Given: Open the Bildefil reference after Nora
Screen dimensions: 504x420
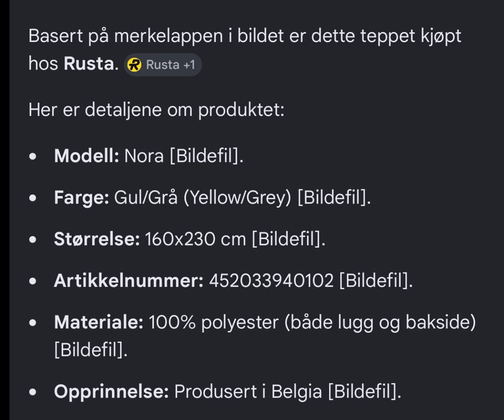Looking at the screenshot, I should tap(206, 156).
